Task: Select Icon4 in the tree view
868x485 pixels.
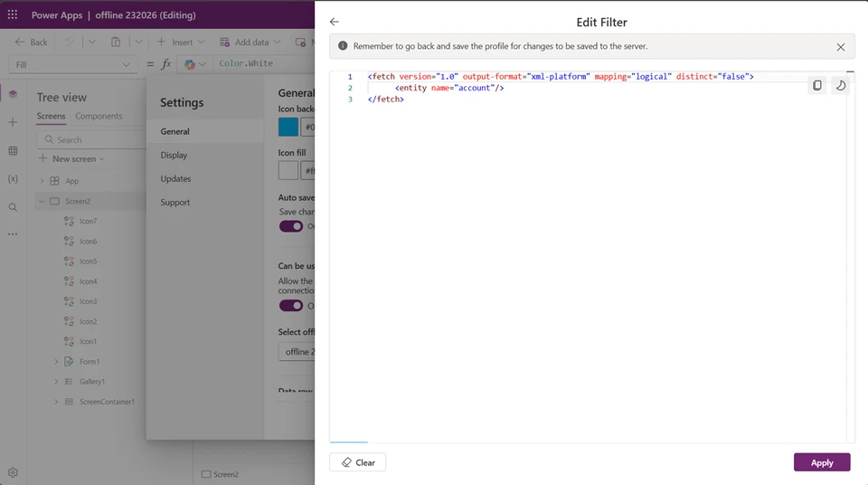Action: coord(88,281)
